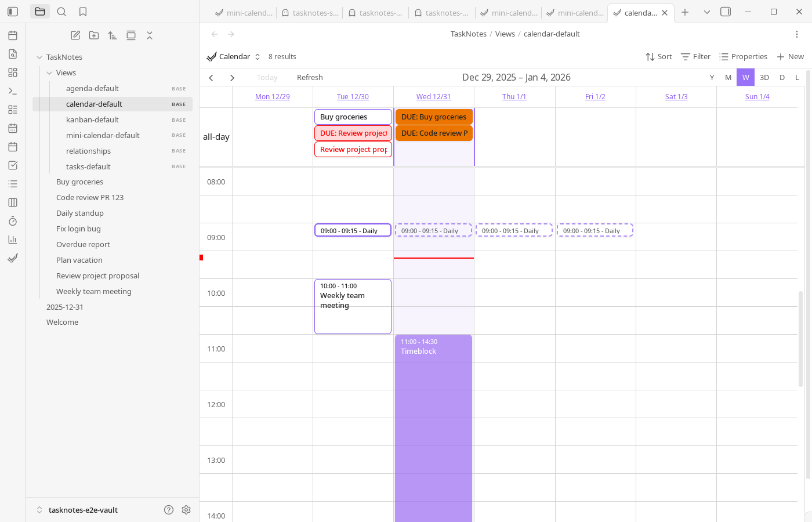812x522 pixels.
Task: Select the 3D three-day view toggle
Action: tap(764, 78)
